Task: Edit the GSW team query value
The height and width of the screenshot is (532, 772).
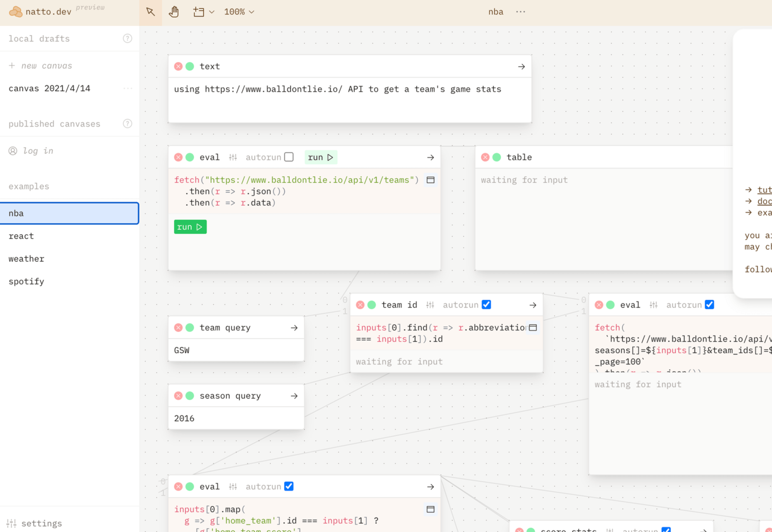Action: coord(236,350)
